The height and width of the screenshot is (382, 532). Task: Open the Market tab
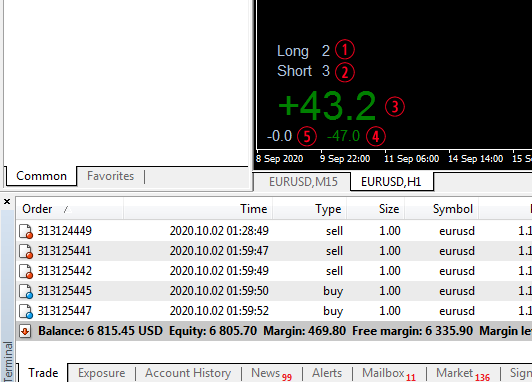pyautogui.click(x=463, y=374)
